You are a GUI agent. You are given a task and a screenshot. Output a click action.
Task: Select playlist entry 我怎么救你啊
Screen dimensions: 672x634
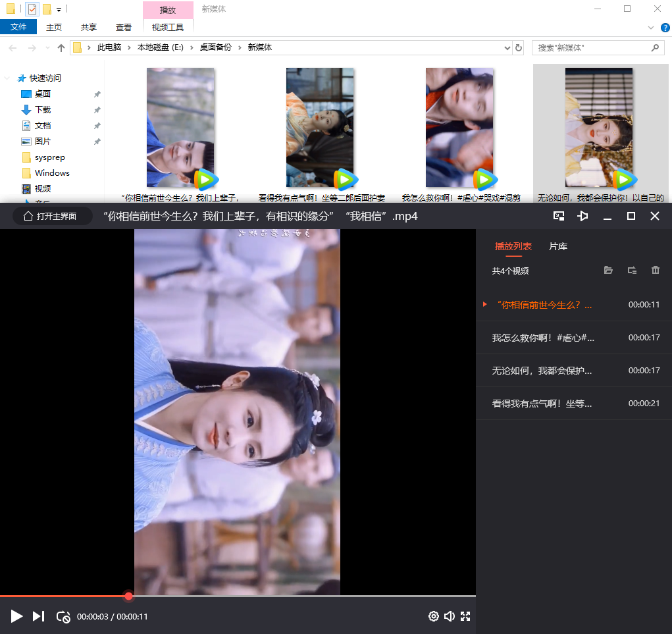[543, 338]
